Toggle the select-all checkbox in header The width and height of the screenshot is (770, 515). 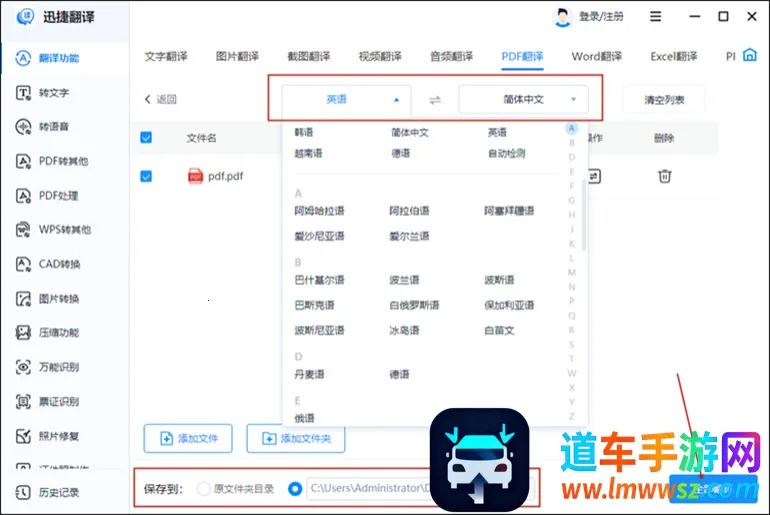[146, 137]
